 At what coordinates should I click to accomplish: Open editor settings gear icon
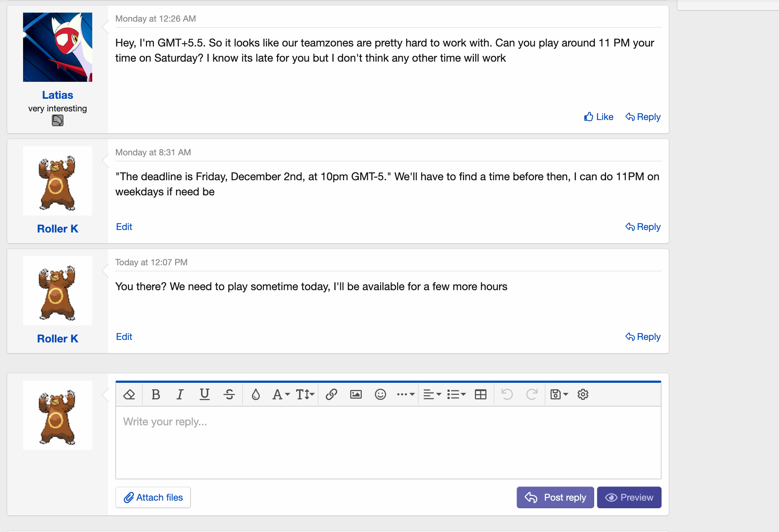tap(583, 394)
